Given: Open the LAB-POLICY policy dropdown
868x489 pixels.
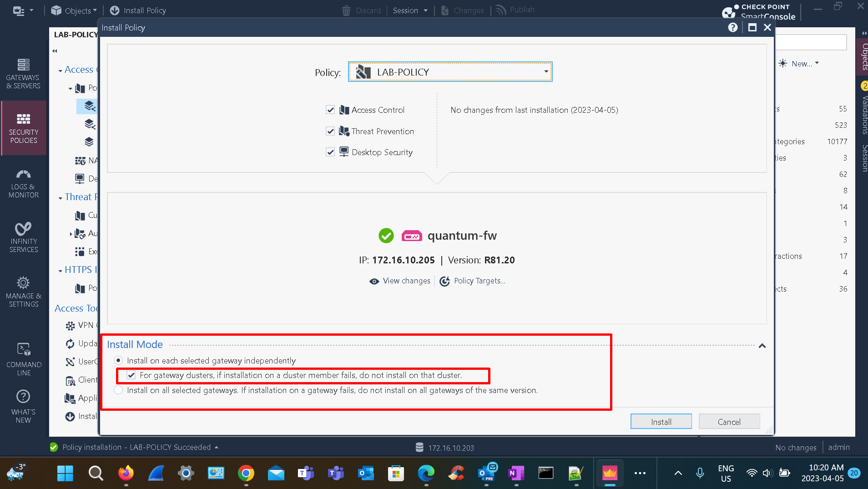Looking at the screenshot, I should click(545, 71).
